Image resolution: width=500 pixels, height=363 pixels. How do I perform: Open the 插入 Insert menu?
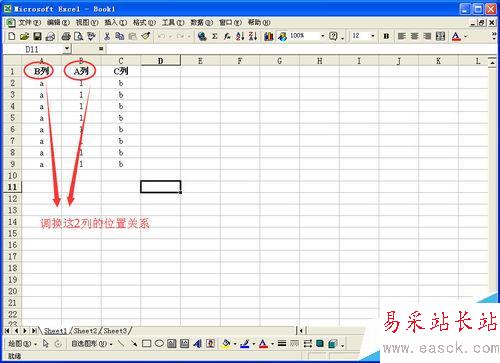click(x=115, y=22)
